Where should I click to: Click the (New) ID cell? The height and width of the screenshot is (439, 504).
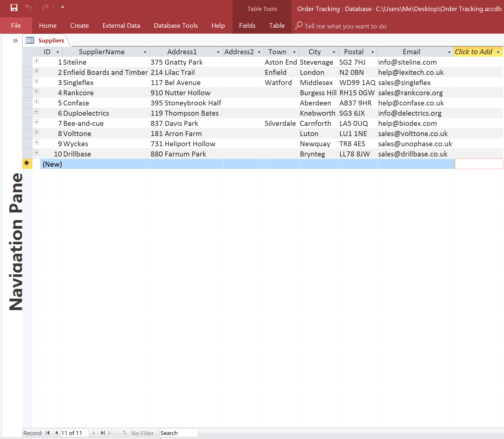click(52, 164)
